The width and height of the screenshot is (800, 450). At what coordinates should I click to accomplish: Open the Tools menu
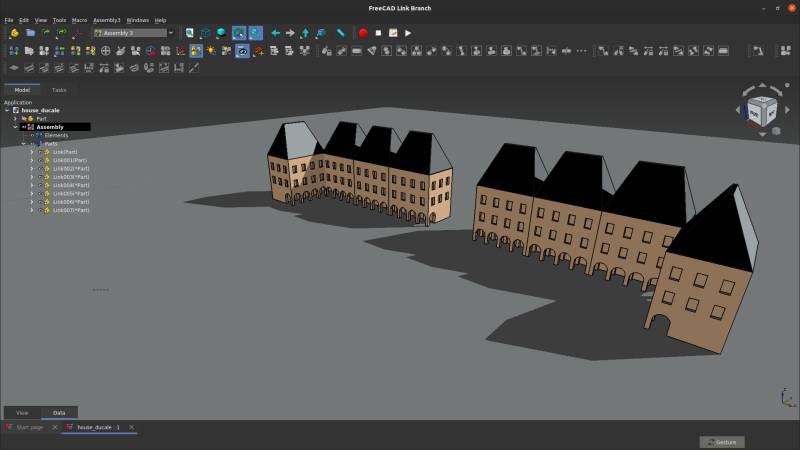(59, 20)
